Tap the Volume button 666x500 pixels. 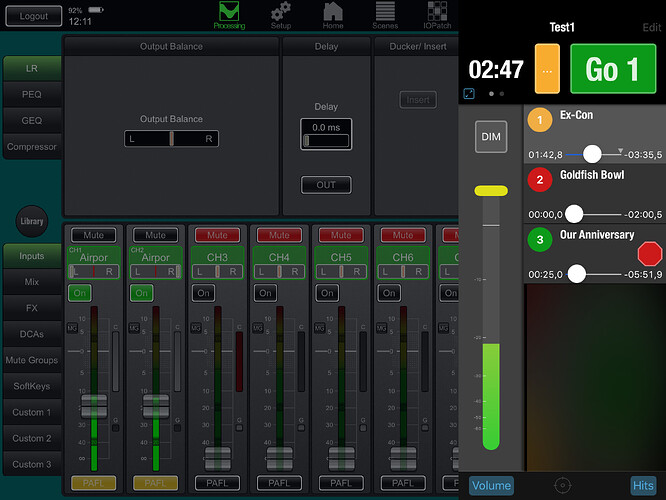(491, 486)
